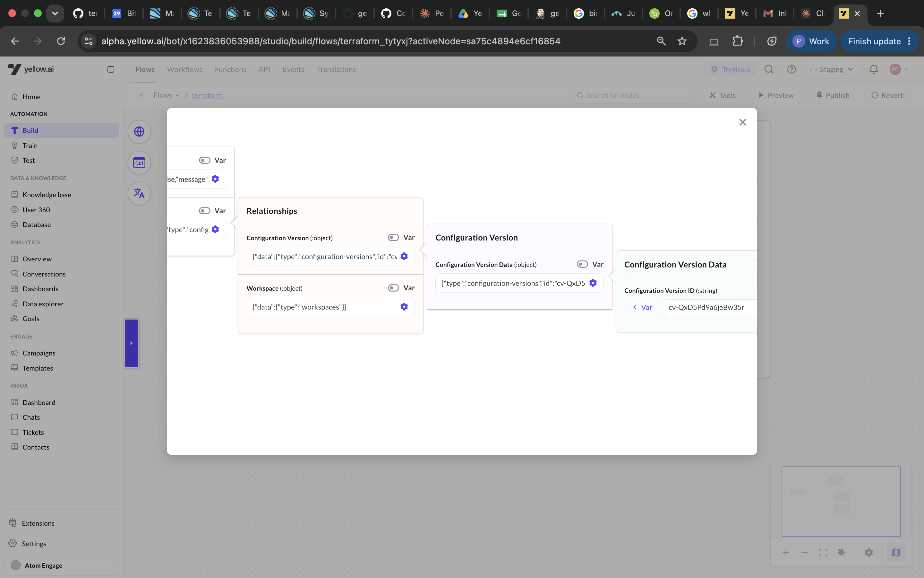The height and width of the screenshot is (578, 924).
Task: Click the browser reload icon
Action: tap(61, 41)
